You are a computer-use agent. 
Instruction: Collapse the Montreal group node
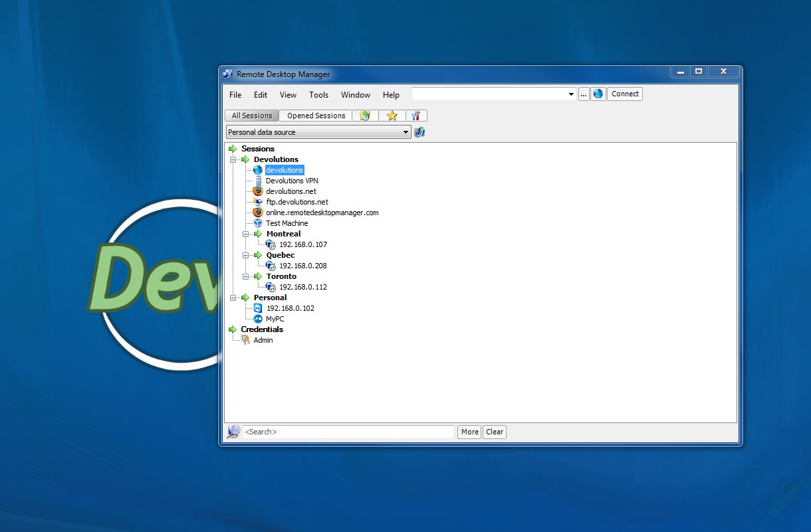[246, 234]
